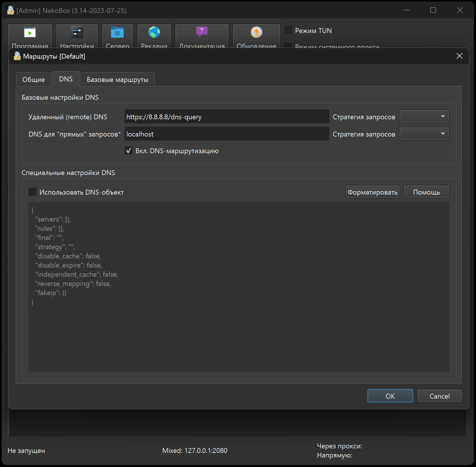Open the Settings sliders icon

coord(77,33)
